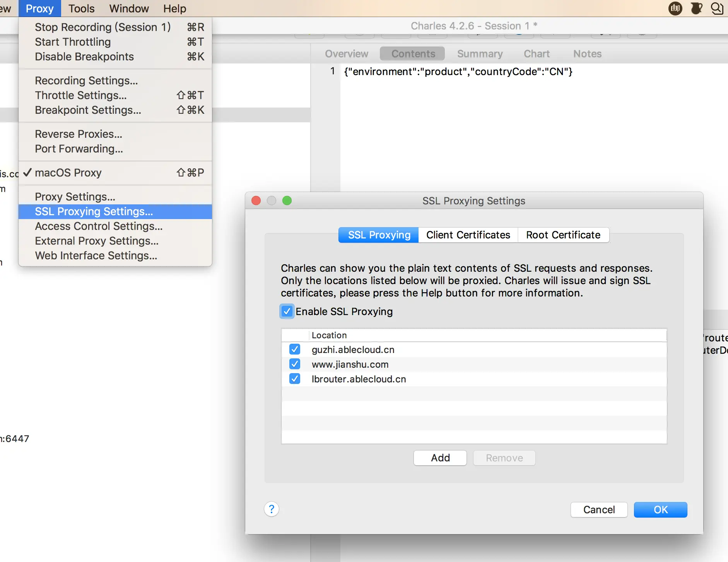Open the Help menu
This screenshot has width=728, height=562.
[174, 9]
